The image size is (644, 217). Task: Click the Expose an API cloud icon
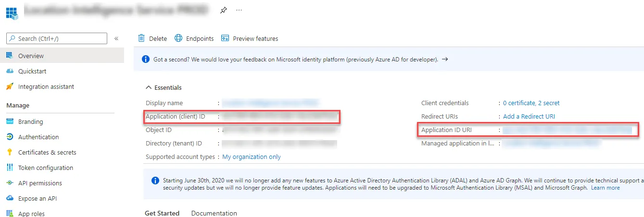point(10,198)
